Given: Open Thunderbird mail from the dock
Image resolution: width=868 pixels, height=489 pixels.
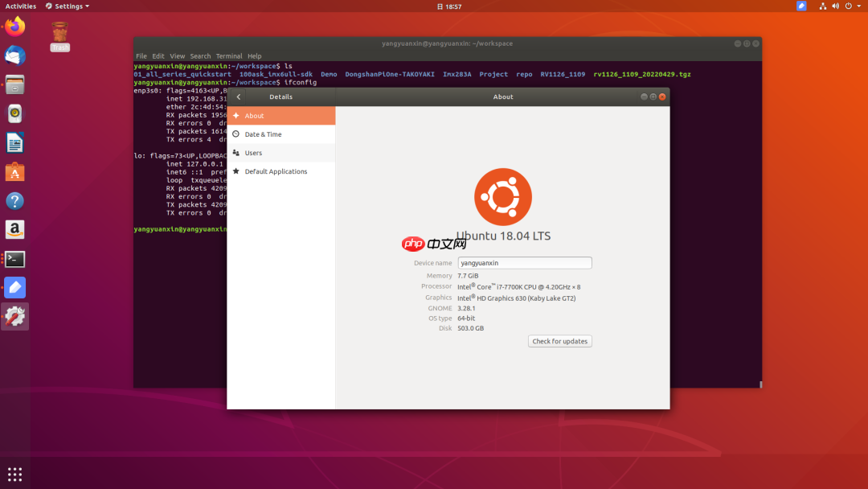Looking at the screenshot, I should (14, 55).
